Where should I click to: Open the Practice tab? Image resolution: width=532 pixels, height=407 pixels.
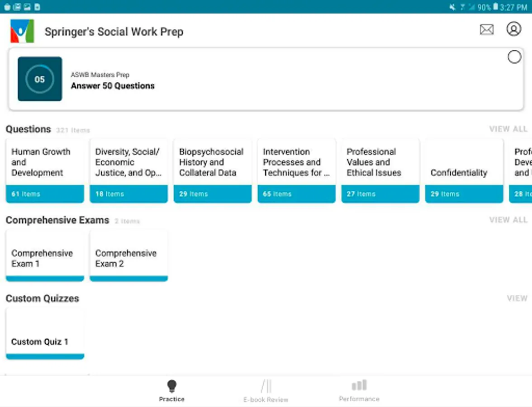tap(172, 391)
